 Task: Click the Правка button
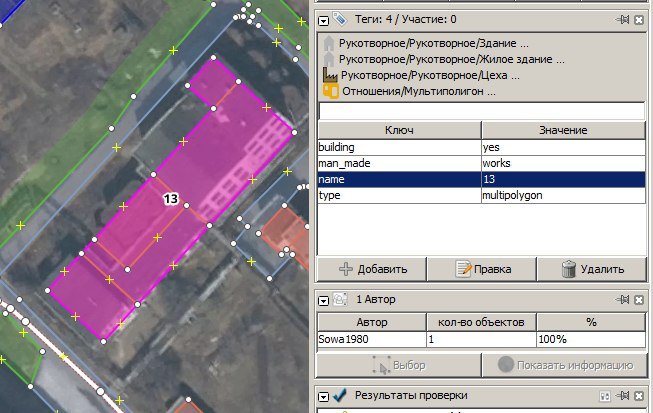482,269
